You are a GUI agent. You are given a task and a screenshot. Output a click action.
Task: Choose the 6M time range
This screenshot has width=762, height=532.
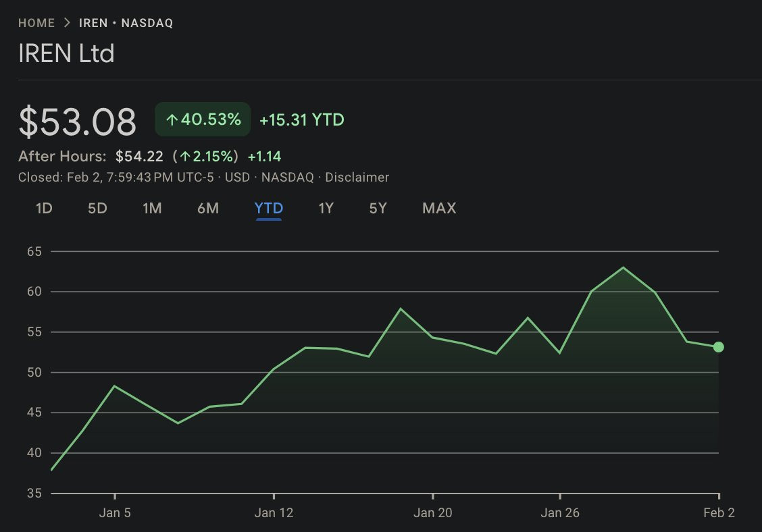coord(208,209)
